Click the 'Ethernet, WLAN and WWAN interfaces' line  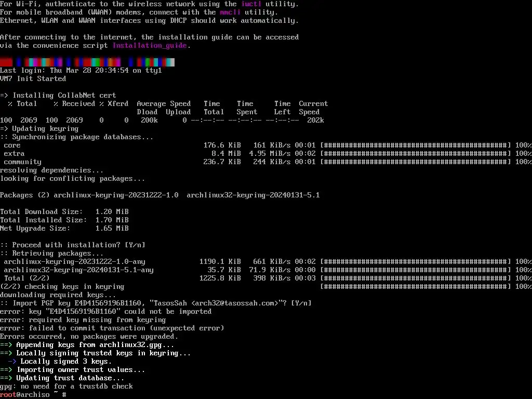tap(149, 21)
